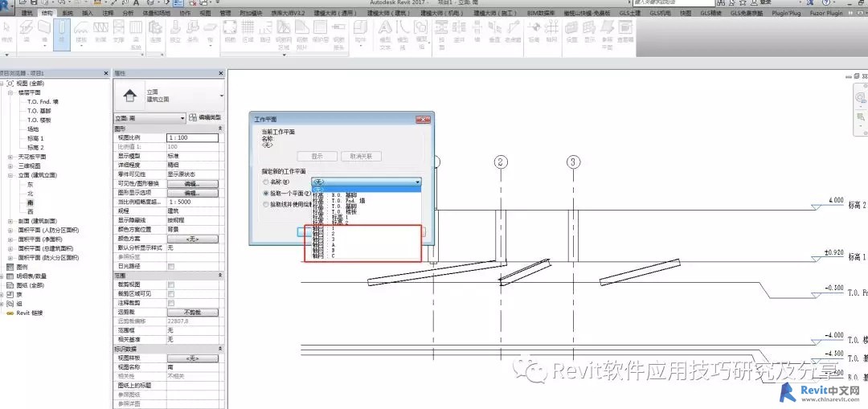Open the 建筑 ribbon tab
The image size is (868, 409).
tap(26, 12)
